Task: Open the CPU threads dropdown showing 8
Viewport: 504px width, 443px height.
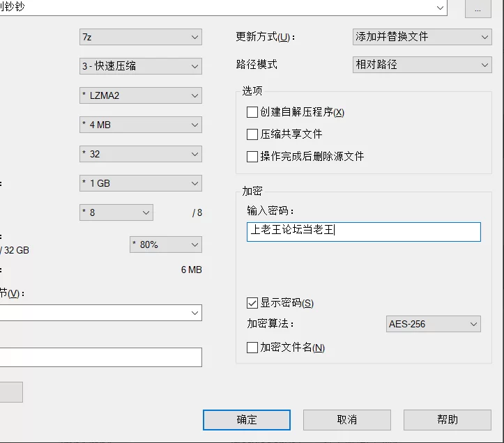Action: coord(116,212)
